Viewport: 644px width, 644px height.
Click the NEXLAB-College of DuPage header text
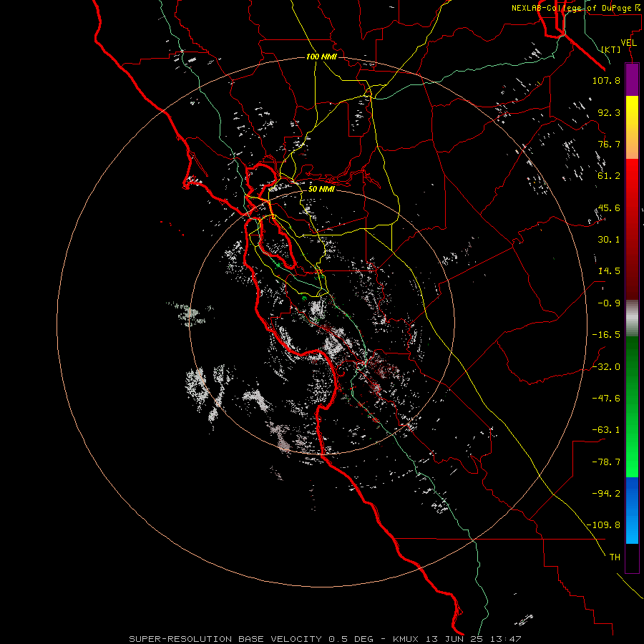tap(577, 8)
